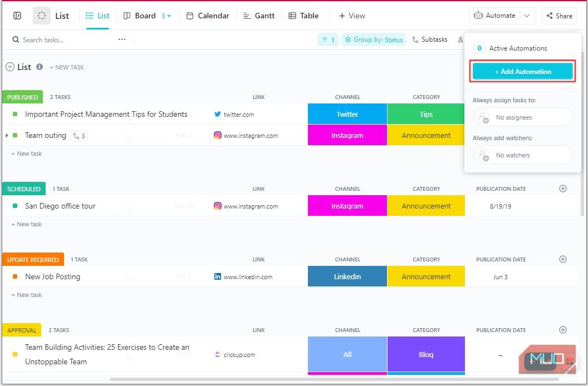Click the Share button
The image size is (588, 386).
(x=558, y=16)
